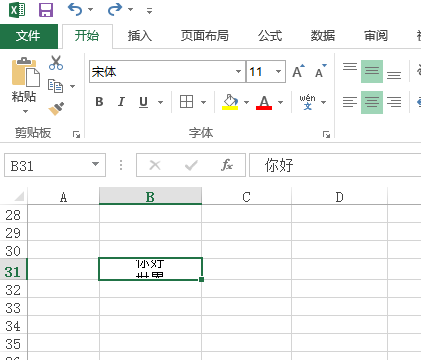Save the workbook with the floppy icon
The image size is (421, 360).
tap(46, 10)
